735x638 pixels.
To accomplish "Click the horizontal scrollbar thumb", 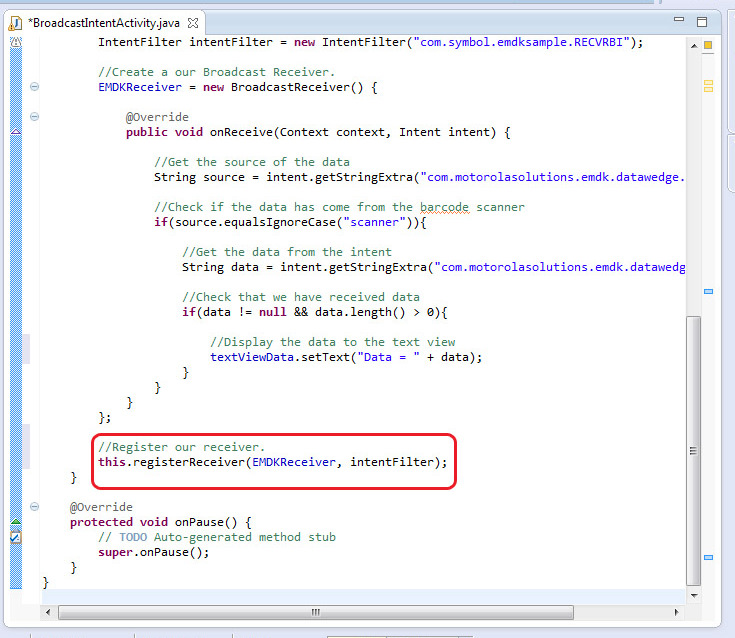I will coord(315,611).
